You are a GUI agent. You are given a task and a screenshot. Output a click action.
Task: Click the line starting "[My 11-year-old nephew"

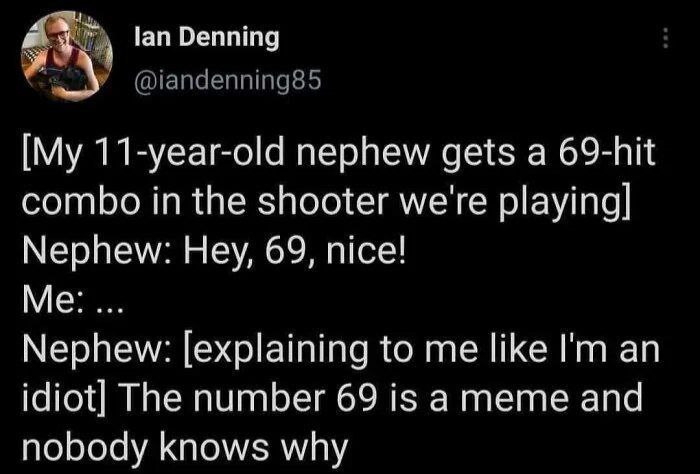[338, 154]
